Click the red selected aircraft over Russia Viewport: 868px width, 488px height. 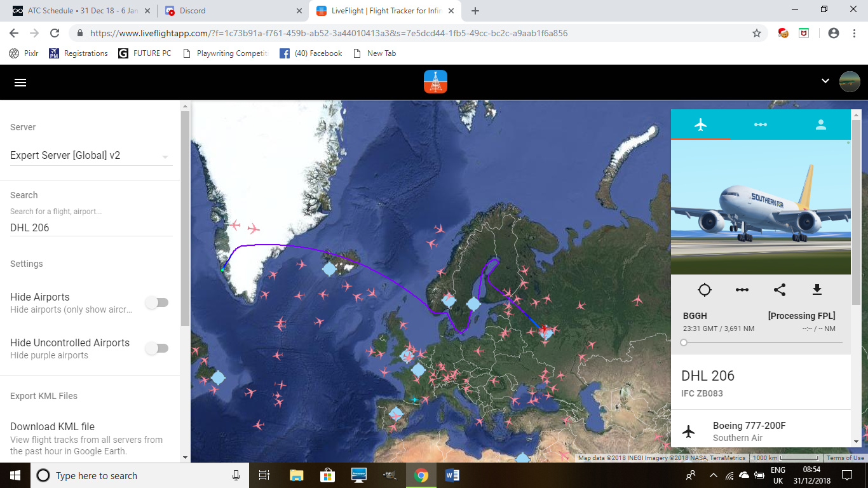point(544,329)
